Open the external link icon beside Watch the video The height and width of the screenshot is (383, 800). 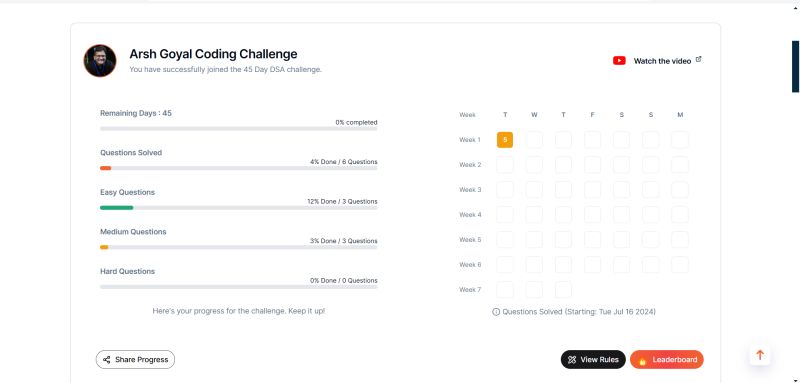coord(698,59)
